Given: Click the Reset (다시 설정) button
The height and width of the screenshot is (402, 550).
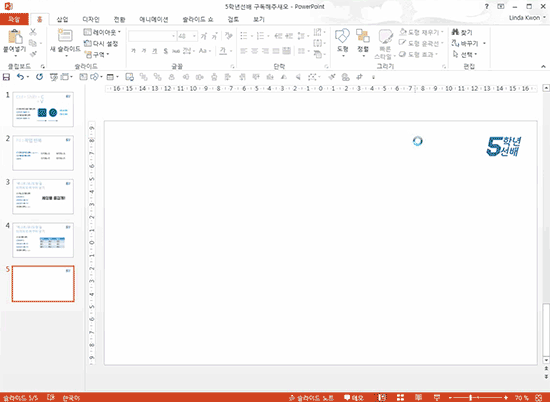Looking at the screenshot, I should (x=101, y=43).
